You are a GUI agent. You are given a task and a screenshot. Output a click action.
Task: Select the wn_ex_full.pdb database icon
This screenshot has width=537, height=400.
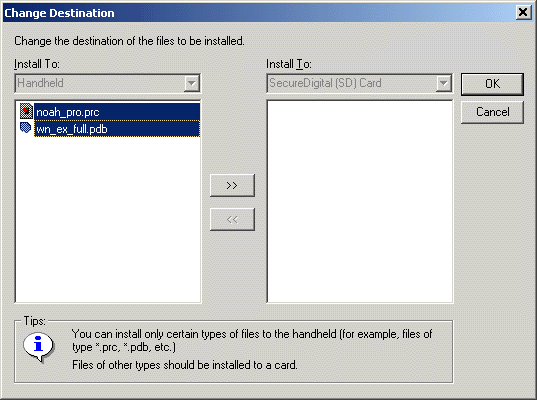[x=26, y=128]
